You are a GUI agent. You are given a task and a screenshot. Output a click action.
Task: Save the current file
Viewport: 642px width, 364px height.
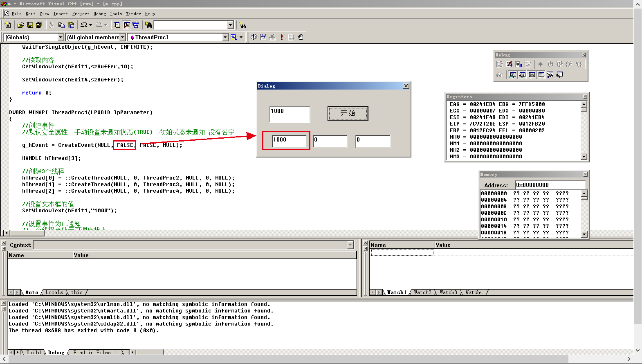coord(30,25)
